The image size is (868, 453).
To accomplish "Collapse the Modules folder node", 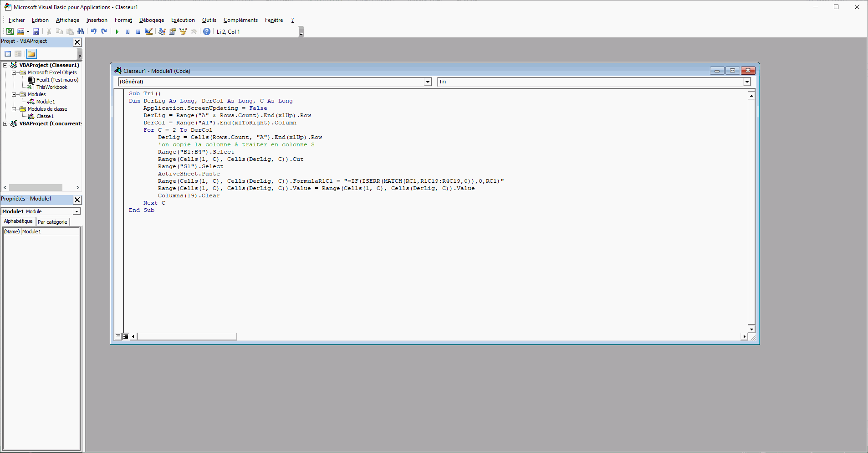I will [14, 94].
